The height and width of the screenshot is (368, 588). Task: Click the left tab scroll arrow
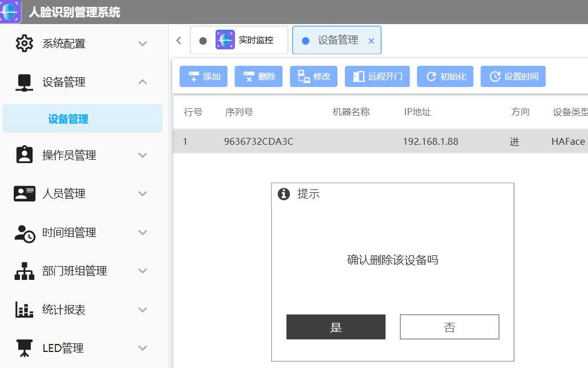178,40
